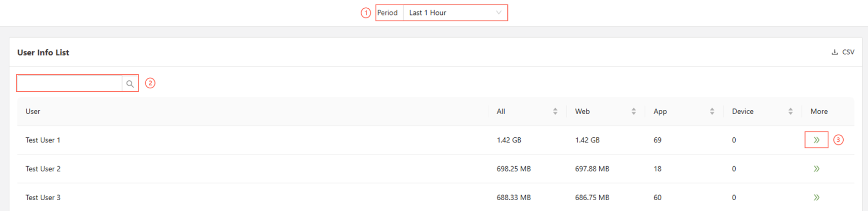Click the Device column header label
The image size is (868, 211).
coord(742,111)
